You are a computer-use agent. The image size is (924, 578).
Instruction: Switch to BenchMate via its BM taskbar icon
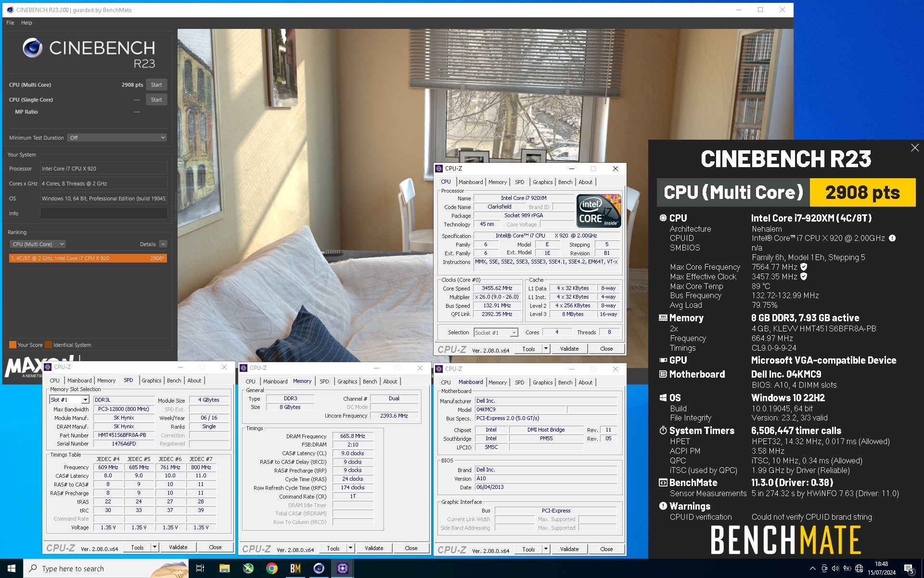click(x=295, y=568)
